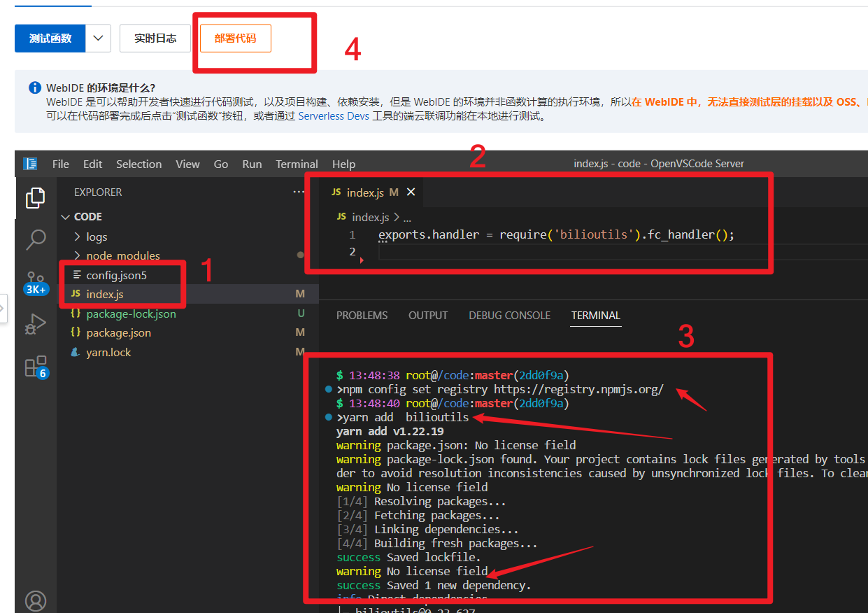Expand the node_modules folder
Image resolution: width=868 pixels, height=613 pixels.
[x=78, y=255]
